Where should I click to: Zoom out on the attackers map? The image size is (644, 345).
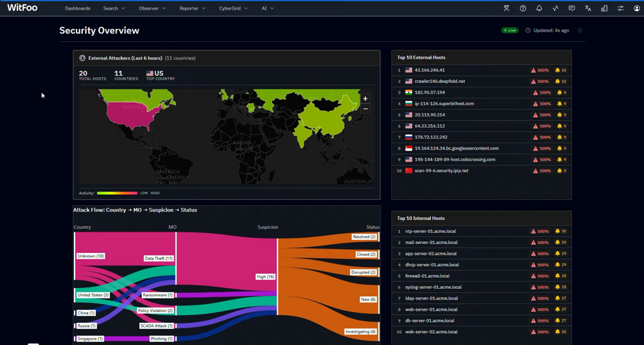pos(365,109)
